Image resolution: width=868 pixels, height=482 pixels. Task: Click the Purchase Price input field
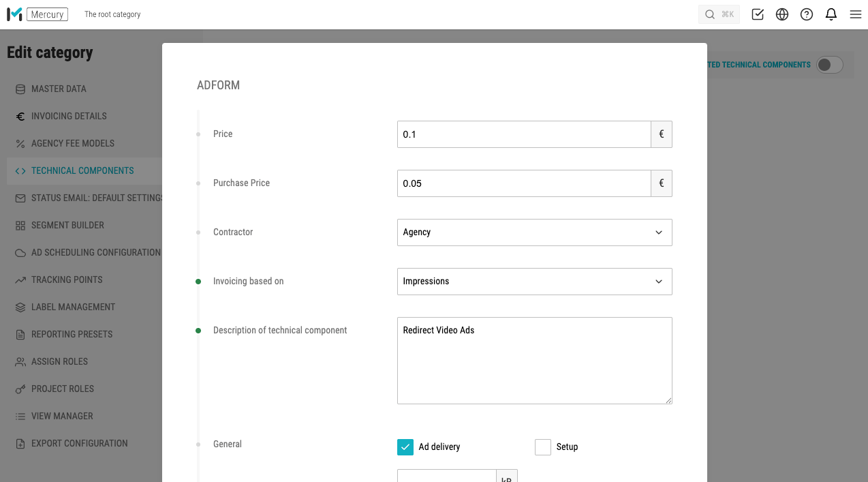(x=524, y=183)
